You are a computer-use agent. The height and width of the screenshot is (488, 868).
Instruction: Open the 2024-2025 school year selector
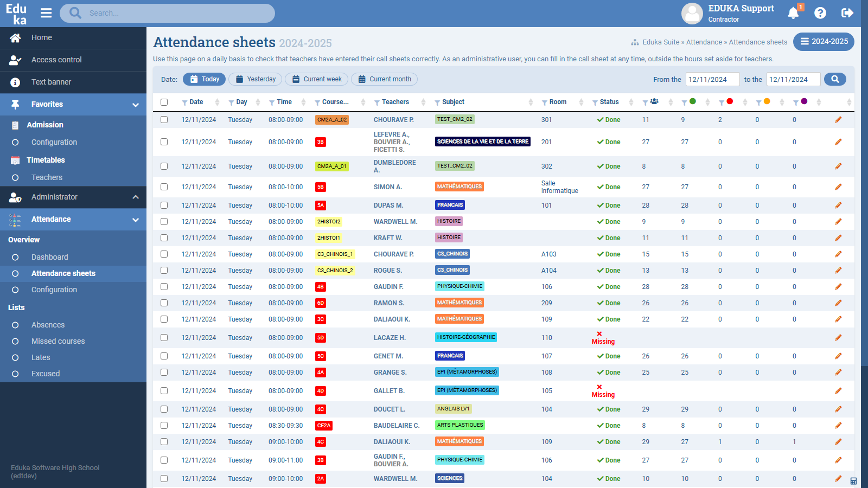824,42
